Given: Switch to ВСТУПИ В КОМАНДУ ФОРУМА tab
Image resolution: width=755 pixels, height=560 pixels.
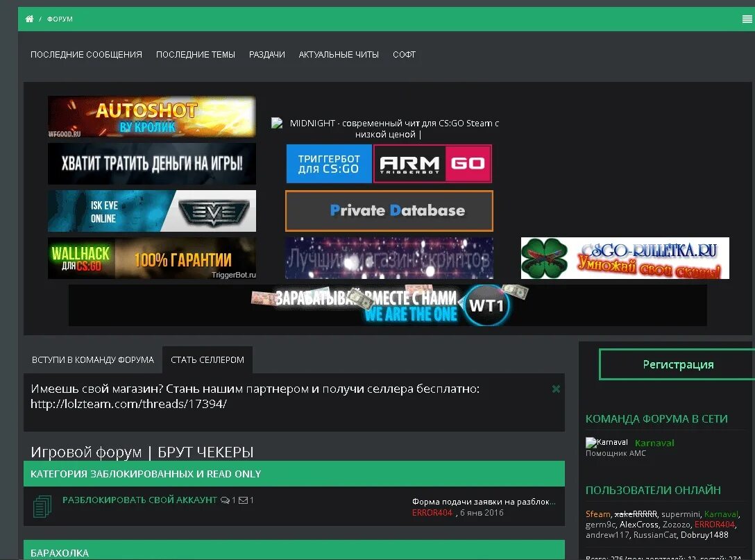Looking at the screenshot, I should [93, 359].
